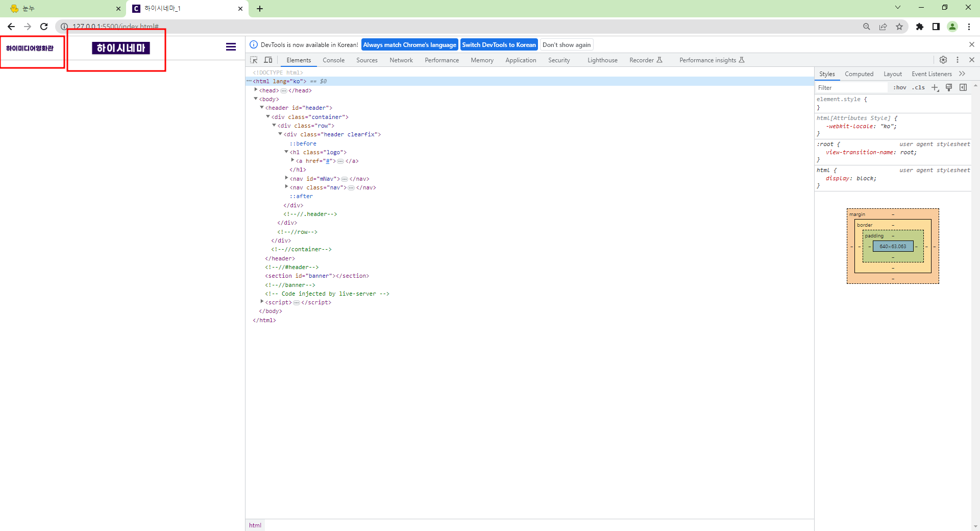
Task: Toggle the .cls class editor
Action: [919, 88]
